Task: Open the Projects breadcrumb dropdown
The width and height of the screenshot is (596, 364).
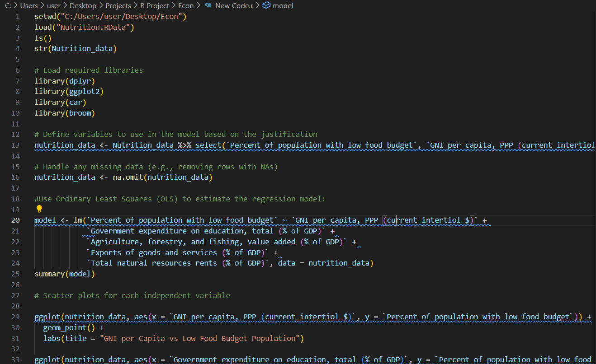Action: (118, 5)
